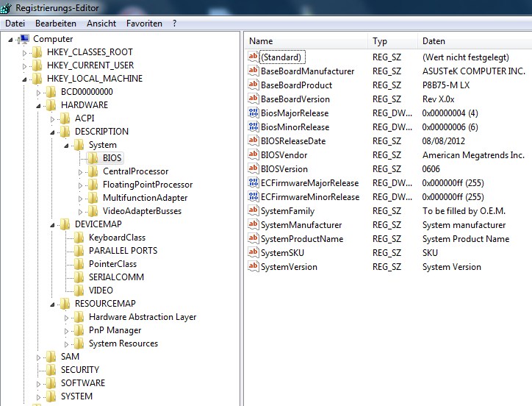Click the string icon of SystemVersion
This screenshot has width=532, height=406.
[253, 266]
